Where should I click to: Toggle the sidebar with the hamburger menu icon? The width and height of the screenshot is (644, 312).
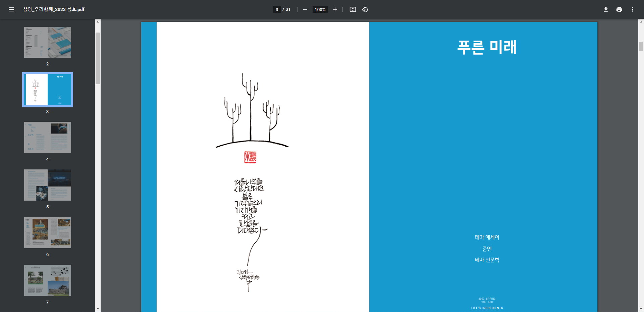coord(11,9)
